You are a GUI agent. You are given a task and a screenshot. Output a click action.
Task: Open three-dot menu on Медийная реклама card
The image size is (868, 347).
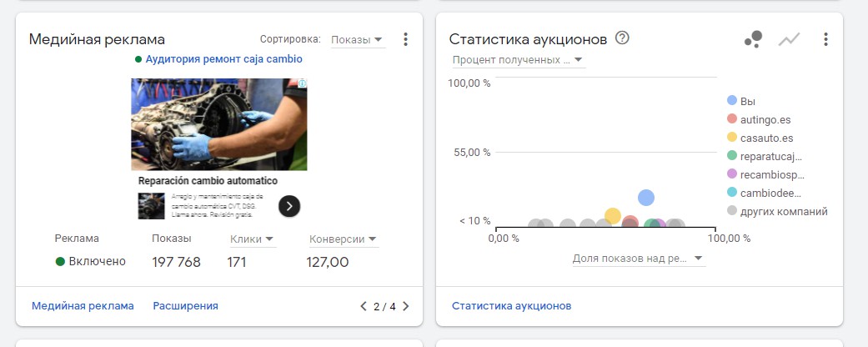click(405, 39)
